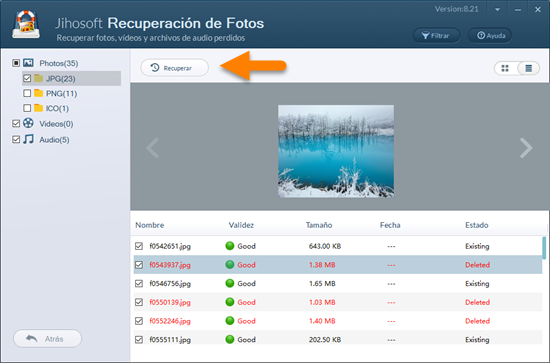This screenshot has width=550, height=363.
Task: Uncheck file f0552246.jpg checkbox
Action: (x=139, y=321)
